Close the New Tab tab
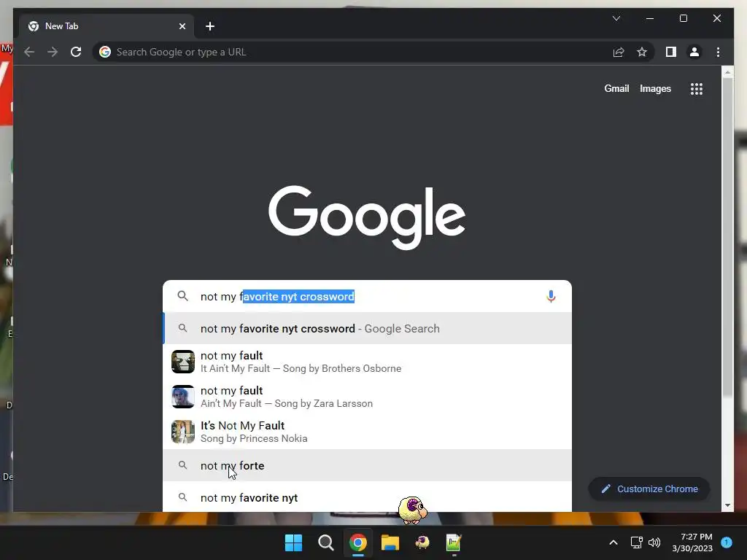Screen dimensions: 747x560 (x=182, y=26)
